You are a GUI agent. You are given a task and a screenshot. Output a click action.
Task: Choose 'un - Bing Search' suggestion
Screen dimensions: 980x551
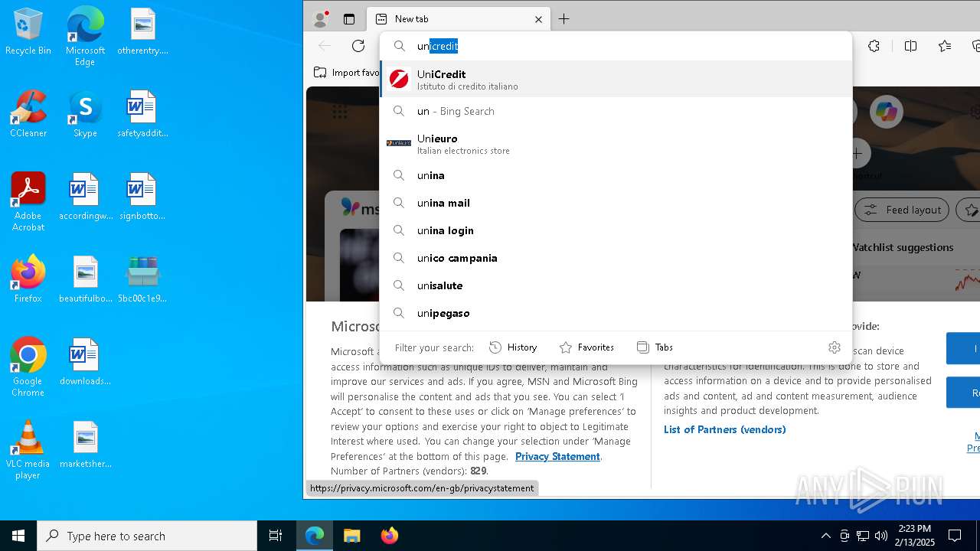coord(616,112)
